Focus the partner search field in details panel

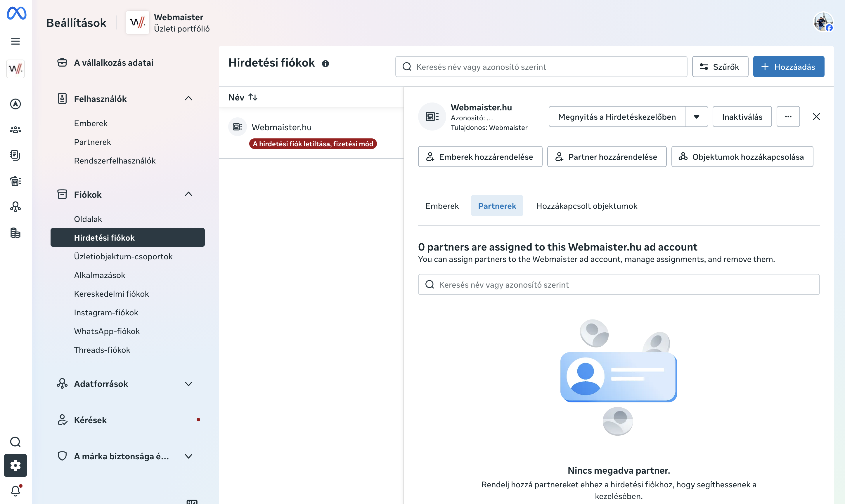click(619, 284)
